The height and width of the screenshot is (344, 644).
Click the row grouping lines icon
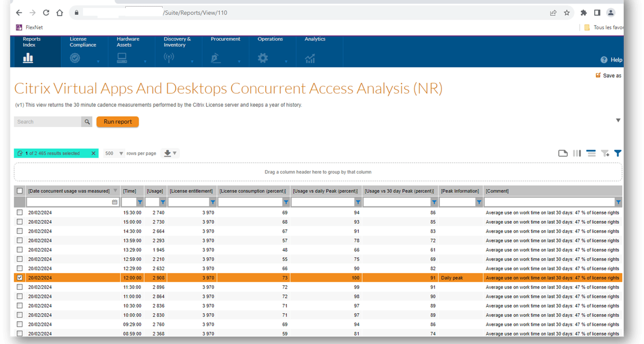pyautogui.click(x=591, y=153)
